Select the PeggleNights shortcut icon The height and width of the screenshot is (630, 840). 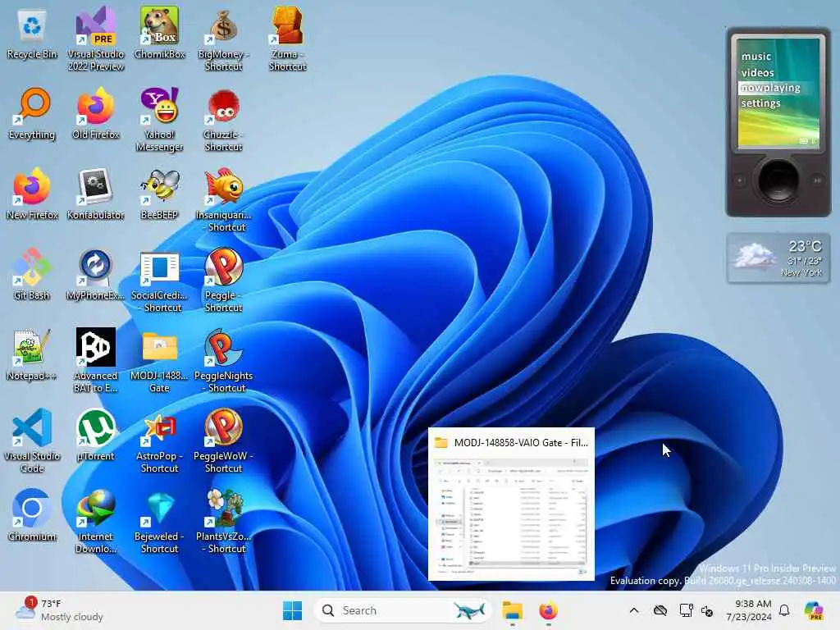click(223, 361)
